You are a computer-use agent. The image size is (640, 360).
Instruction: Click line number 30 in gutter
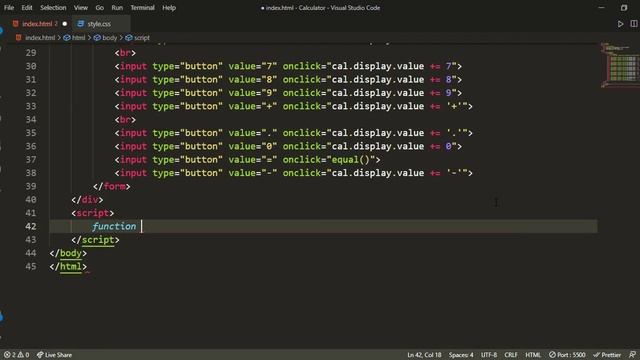31,66
